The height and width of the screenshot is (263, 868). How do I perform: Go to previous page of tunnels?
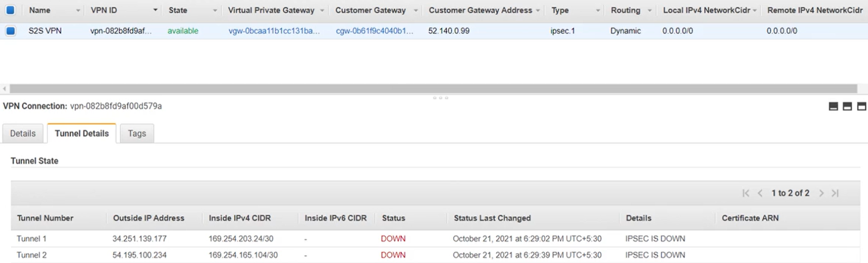pos(760,193)
